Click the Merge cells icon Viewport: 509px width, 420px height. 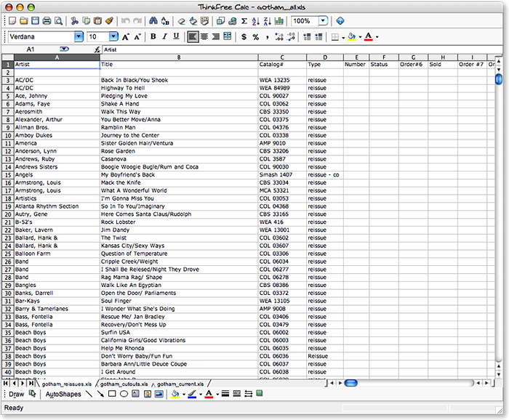pos(228,36)
